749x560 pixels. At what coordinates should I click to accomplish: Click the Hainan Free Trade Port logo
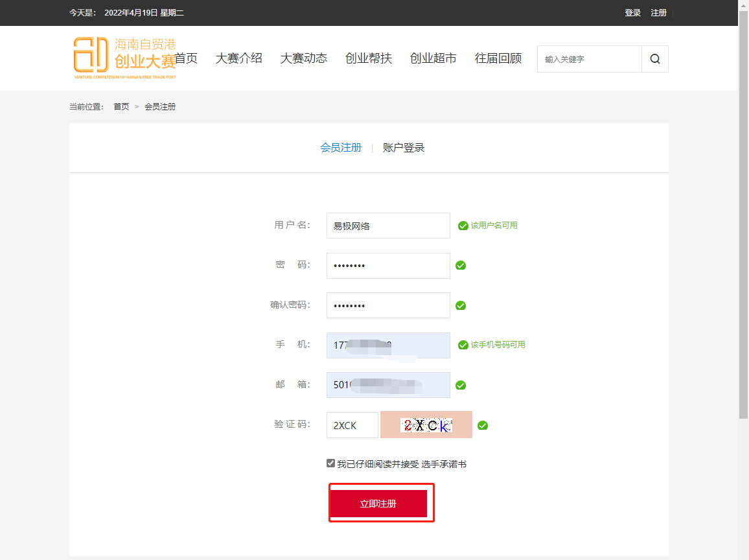tap(123, 58)
